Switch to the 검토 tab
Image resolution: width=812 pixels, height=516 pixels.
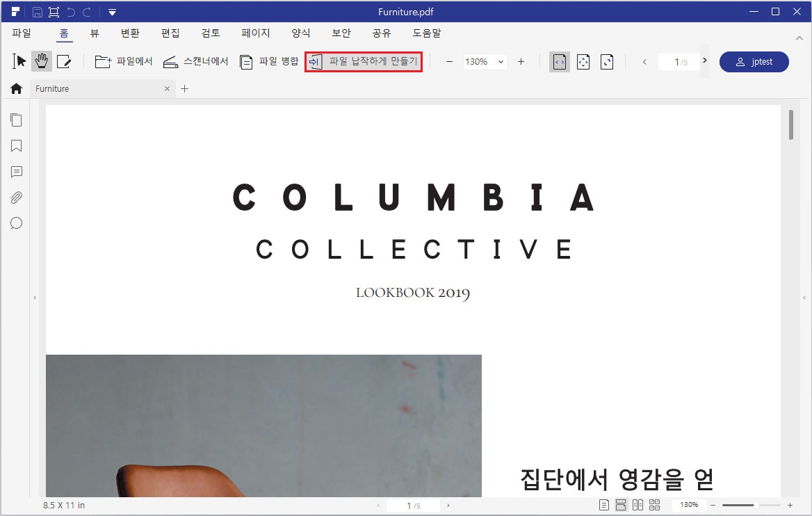pyautogui.click(x=211, y=33)
